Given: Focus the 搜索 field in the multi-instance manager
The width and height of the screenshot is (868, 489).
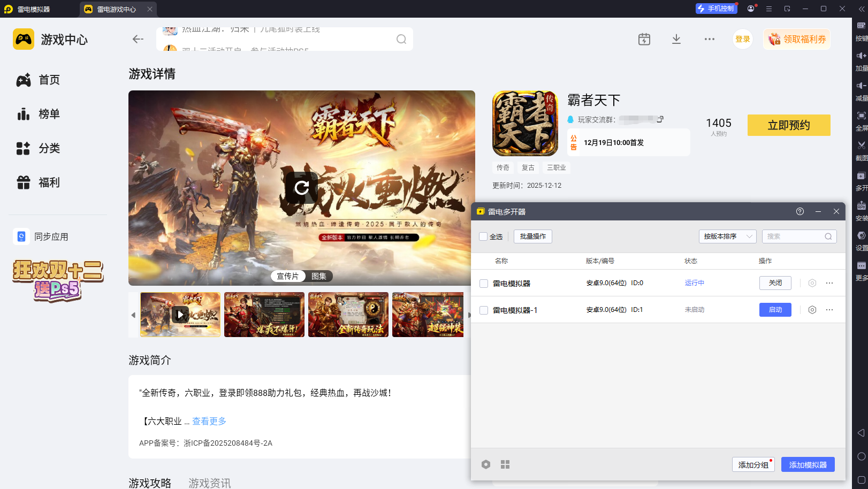Looking at the screenshot, I should coord(800,236).
